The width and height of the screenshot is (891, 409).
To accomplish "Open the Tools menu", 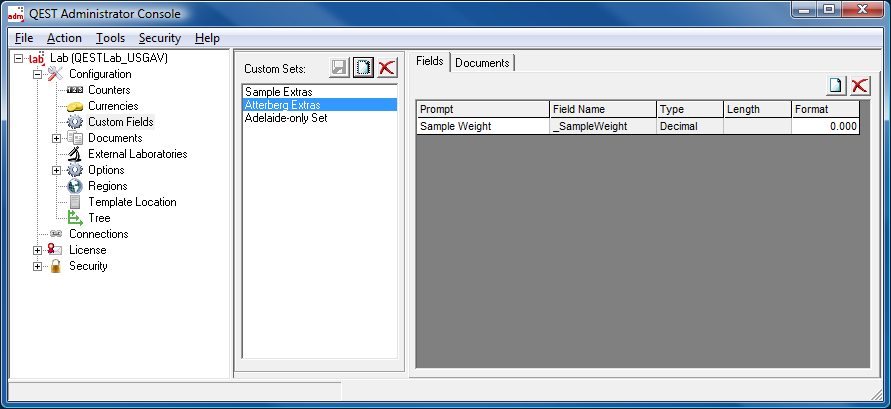I will click(110, 38).
